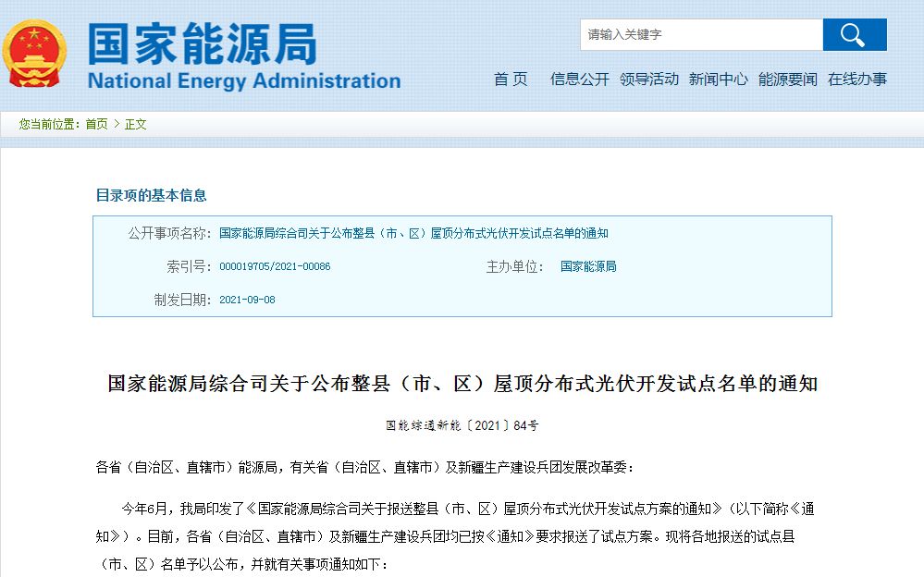The width and height of the screenshot is (924, 577).
Task: Click the issue date 2021-09-08
Action: click(247, 301)
